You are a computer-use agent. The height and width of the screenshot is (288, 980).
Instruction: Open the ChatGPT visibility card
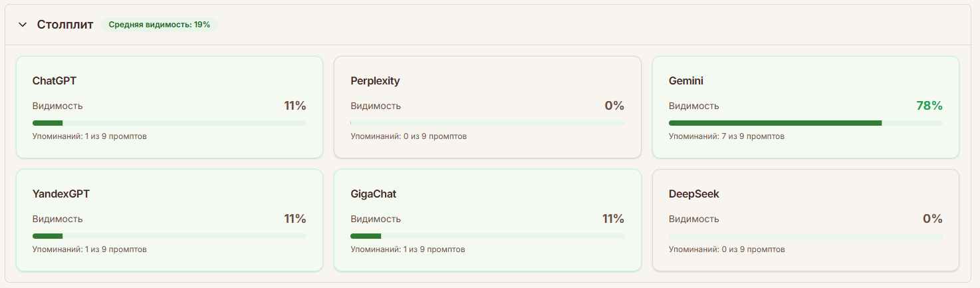(x=169, y=107)
